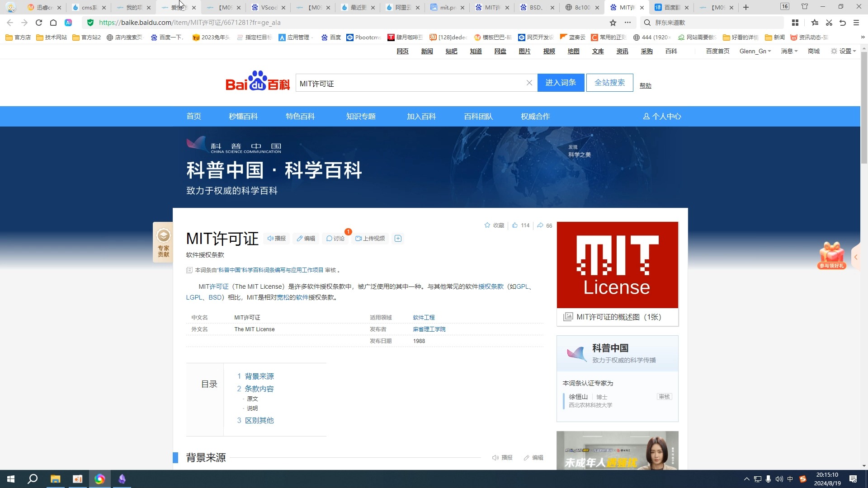The width and height of the screenshot is (868, 488).
Task: Open the 麻省理工学院 link
Action: pyautogui.click(x=429, y=329)
